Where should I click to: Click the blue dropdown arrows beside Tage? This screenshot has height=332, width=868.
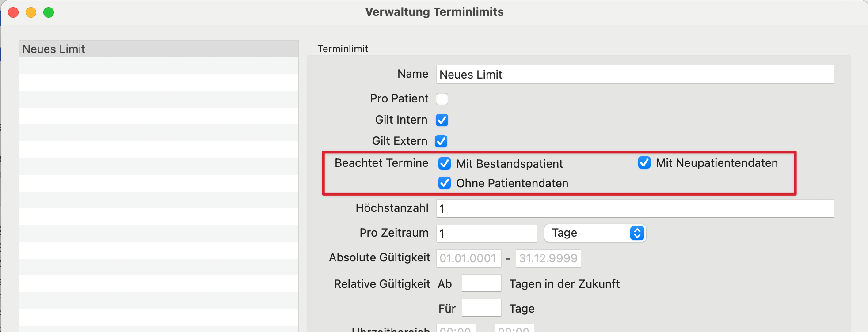[x=637, y=233]
